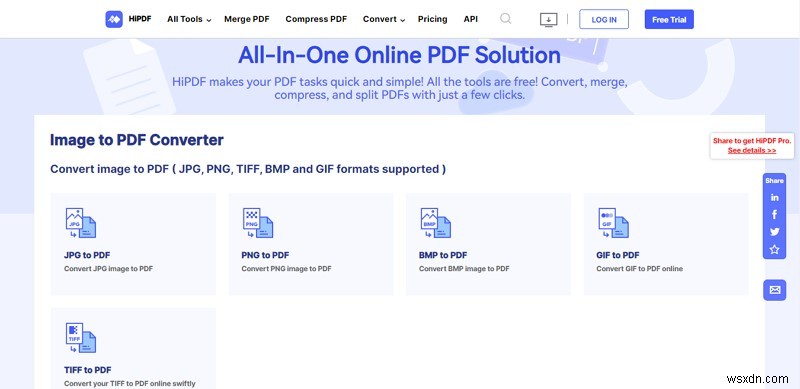Click the JPG to PDF file icon
The height and width of the screenshot is (389, 800).
81,223
